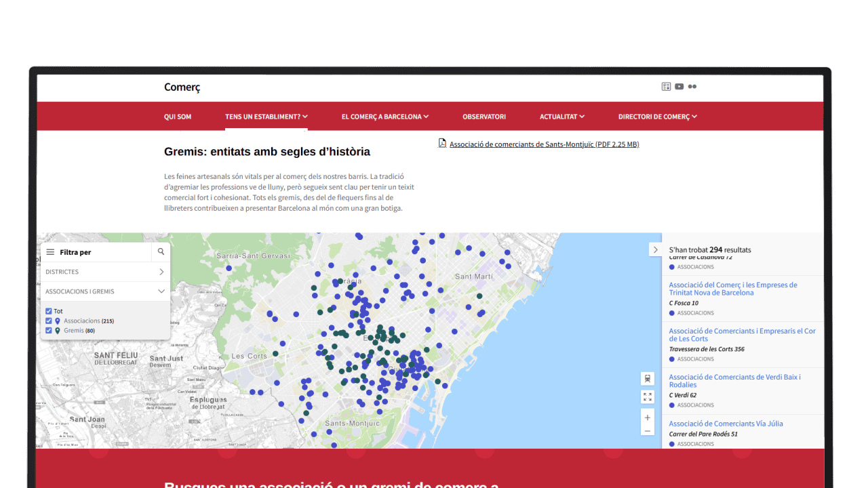
Task: Zoom out on the map
Action: pyautogui.click(x=648, y=431)
